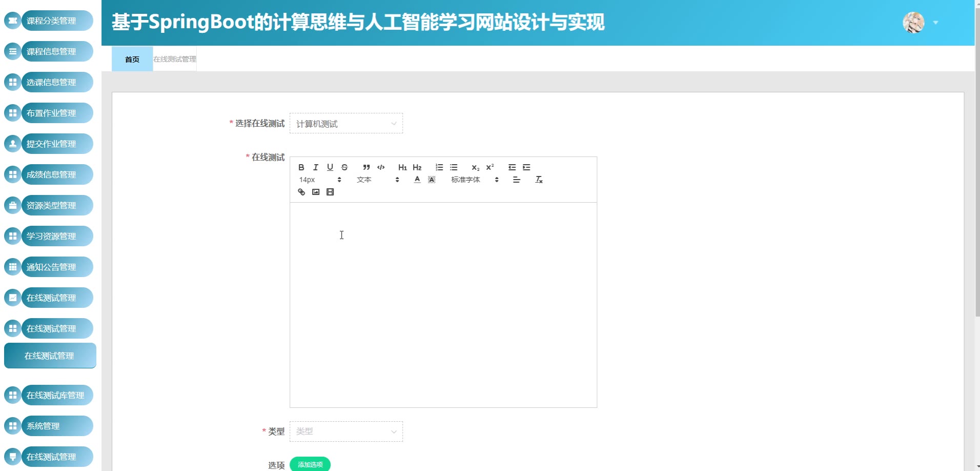This screenshot has height=471, width=980.
Task: Insert a code block
Action: coord(381,167)
